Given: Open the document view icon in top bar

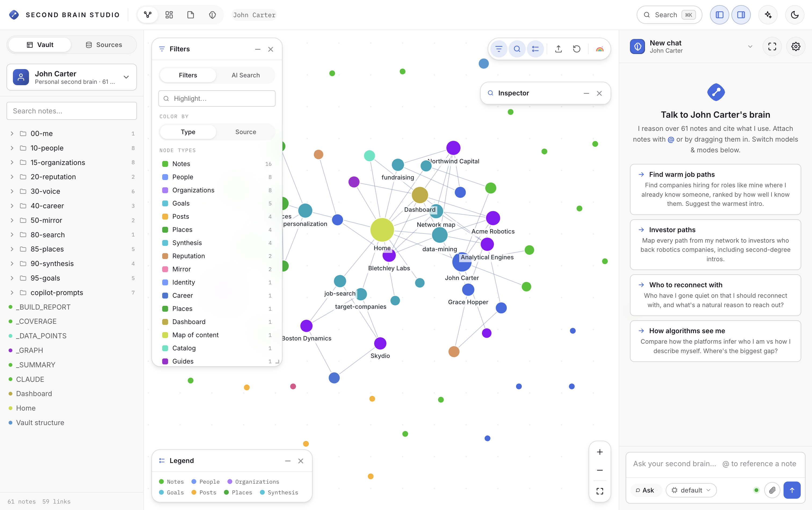Looking at the screenshot, I should (x=191, y=15).
